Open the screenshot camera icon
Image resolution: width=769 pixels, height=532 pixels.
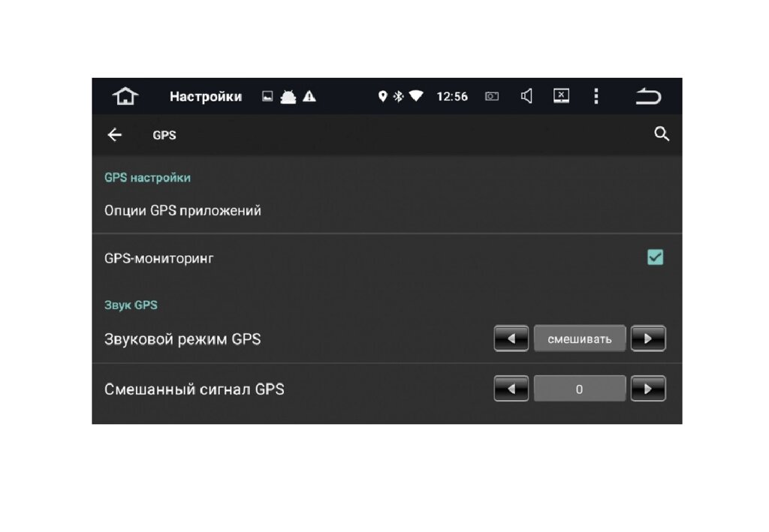[x=492, y=97]
